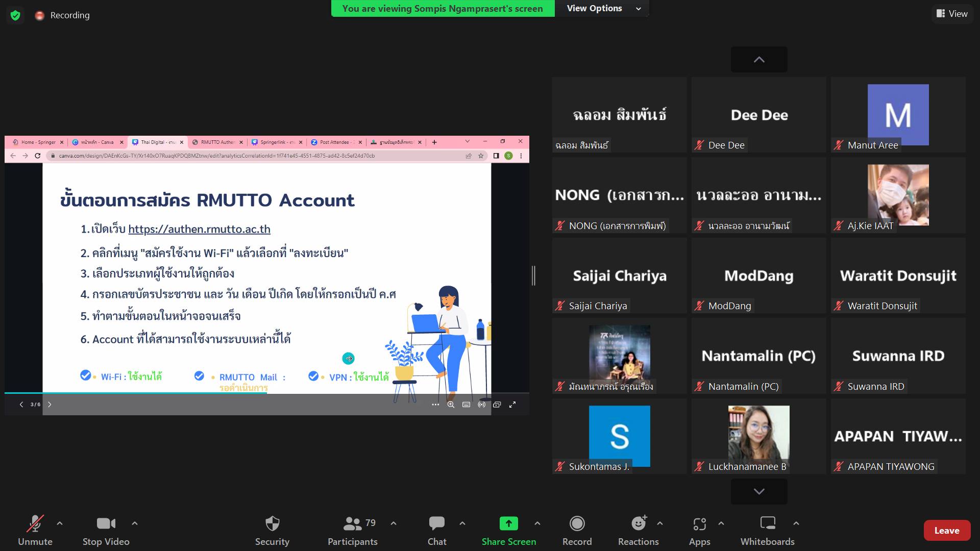Enter Canva fullscreen mode

tap(512, 405)
